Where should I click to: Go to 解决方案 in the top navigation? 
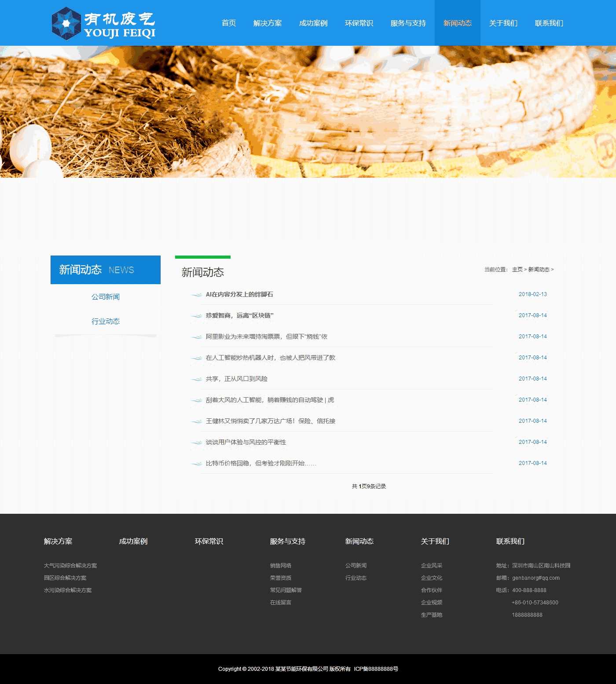point(268,23)
